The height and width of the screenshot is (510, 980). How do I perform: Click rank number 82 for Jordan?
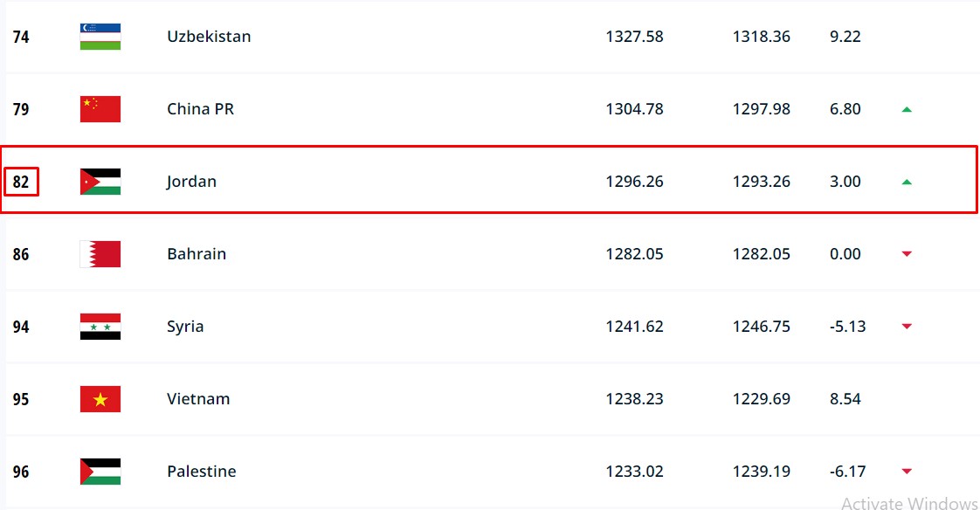tap(21, 182)
